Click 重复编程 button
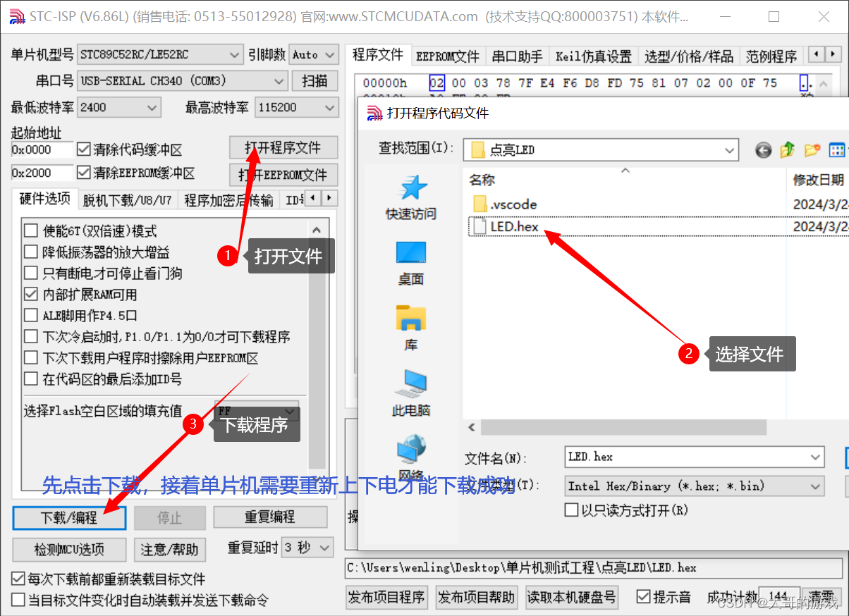 pyautogui.click(x=270, y=517)
